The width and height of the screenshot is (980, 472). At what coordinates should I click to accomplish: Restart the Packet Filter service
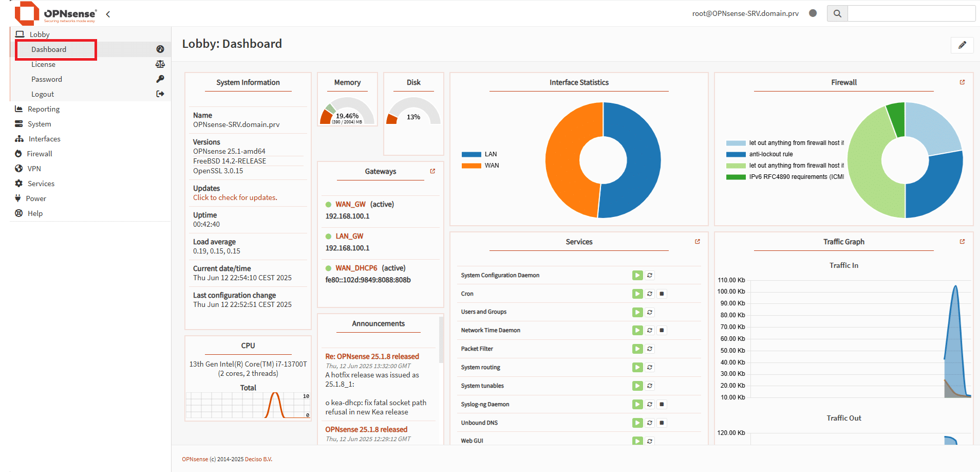[x=650, y=349]
